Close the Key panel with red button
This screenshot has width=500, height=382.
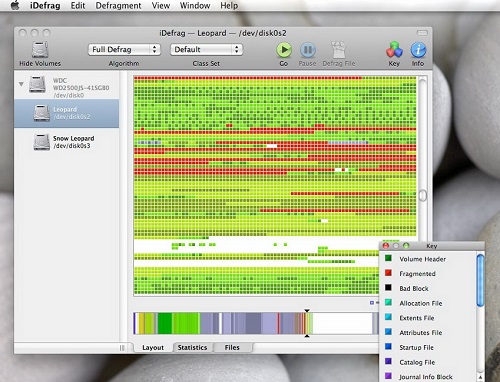click(x=386, y=246)
